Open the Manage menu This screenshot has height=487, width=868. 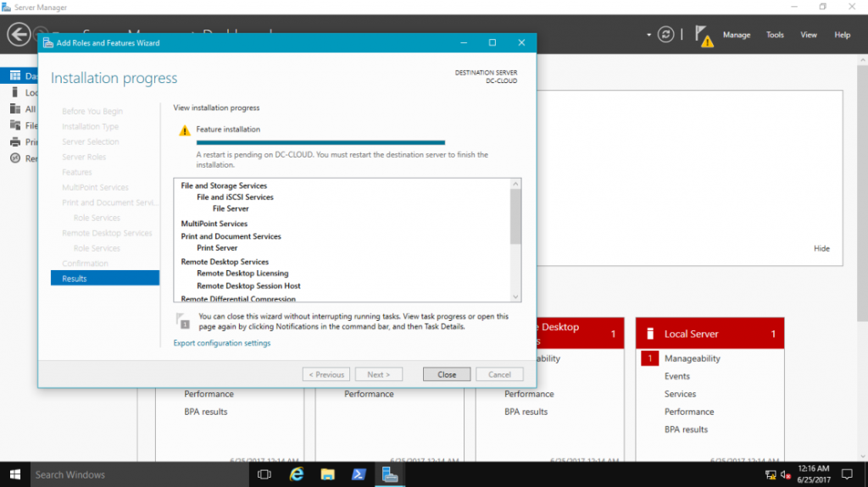point(737,35)
